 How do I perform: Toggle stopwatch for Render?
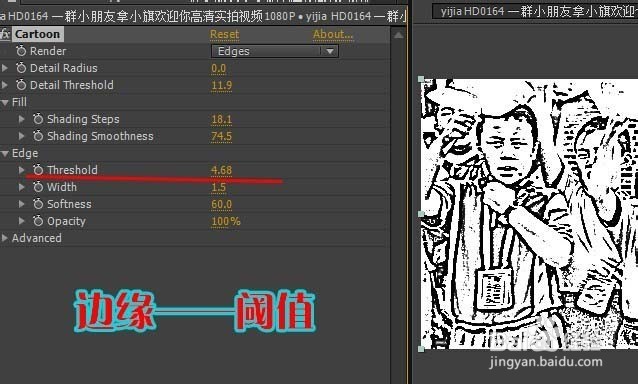(x=21, y=51)
